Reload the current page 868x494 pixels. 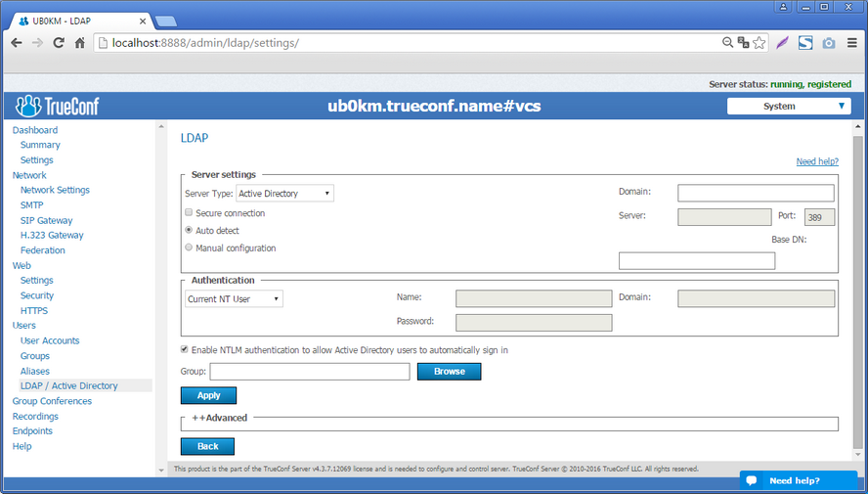coord(59,43)
